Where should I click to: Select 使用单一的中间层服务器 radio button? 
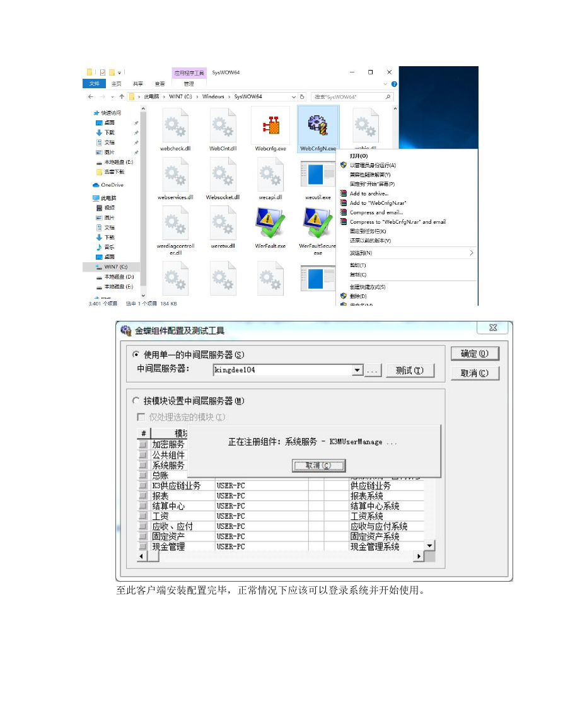pyautogui.click(x=136, y=354)
